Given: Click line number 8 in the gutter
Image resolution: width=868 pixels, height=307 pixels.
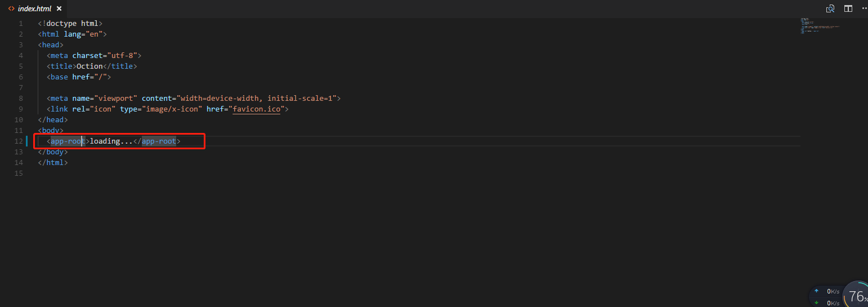Looking at the screenshot, I should pyautogui.click(x=21, y=99).
